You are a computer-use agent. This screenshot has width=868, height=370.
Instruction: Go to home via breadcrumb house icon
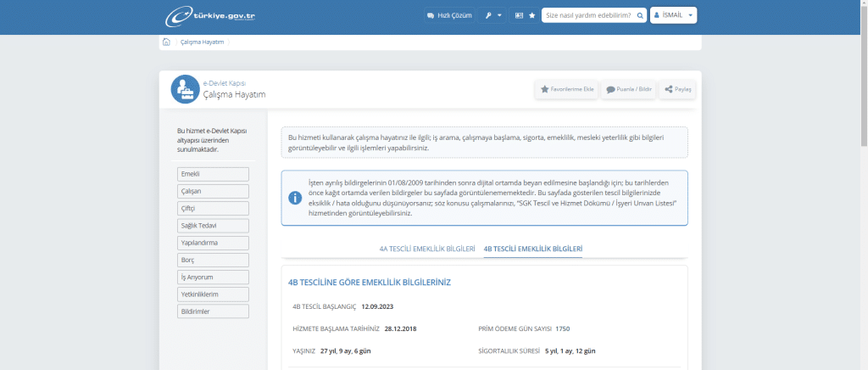[x=166, y=42]
